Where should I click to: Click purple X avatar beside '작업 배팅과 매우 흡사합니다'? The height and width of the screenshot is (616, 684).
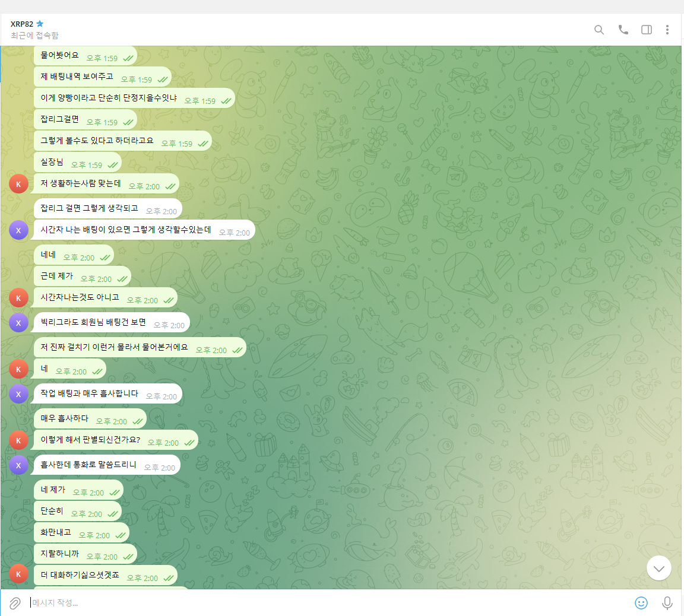pyautogui.click(x=18, y=394)
